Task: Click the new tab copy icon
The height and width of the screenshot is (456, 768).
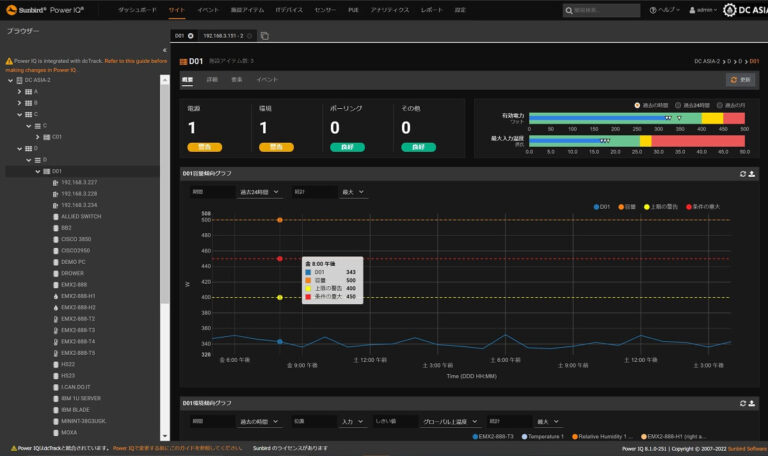Action: pos(265,35)
